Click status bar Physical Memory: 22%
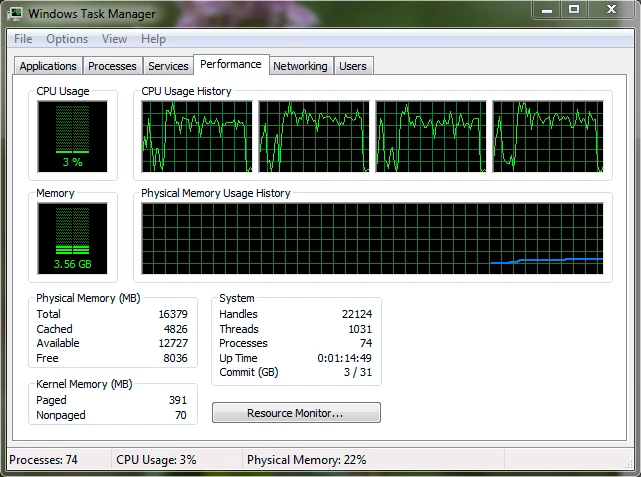Viewport: 641px width, 477px height. click(x=307, y=460)
